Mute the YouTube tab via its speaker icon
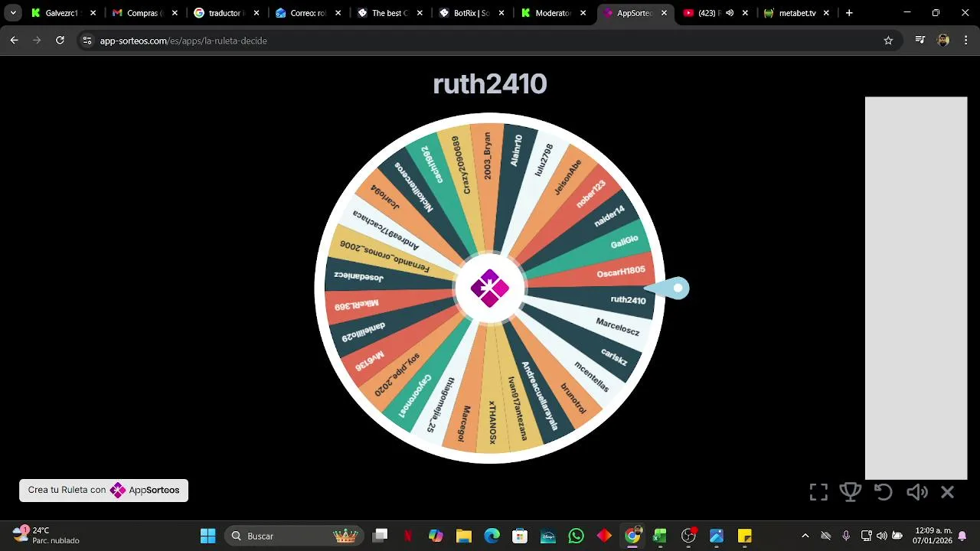Screen dimensions: 980x551 click(730, 13)
